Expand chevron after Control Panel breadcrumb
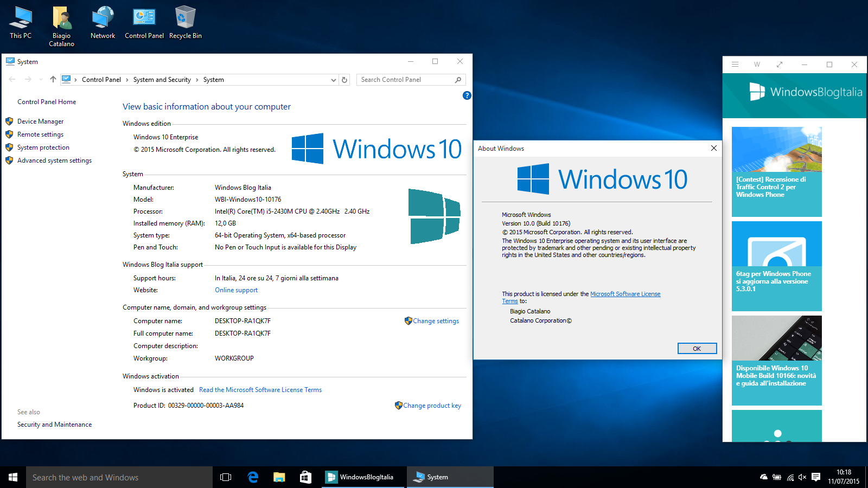 tap(127, 80)
